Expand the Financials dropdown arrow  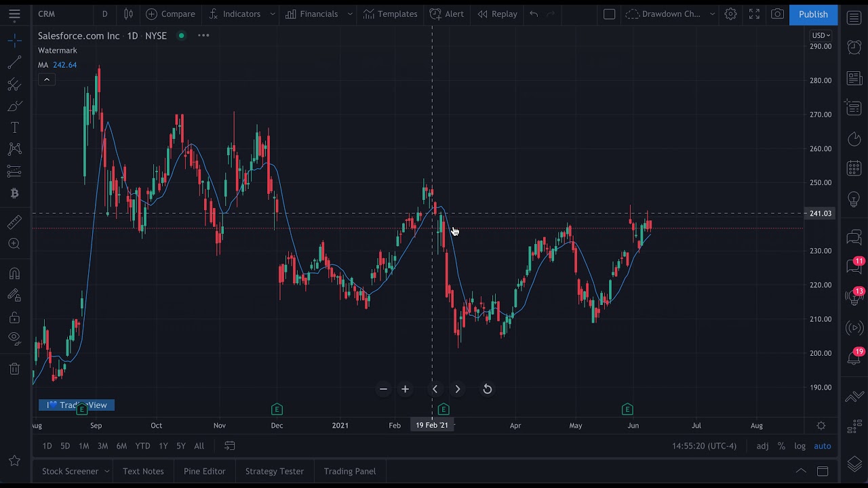click(350, 14)
